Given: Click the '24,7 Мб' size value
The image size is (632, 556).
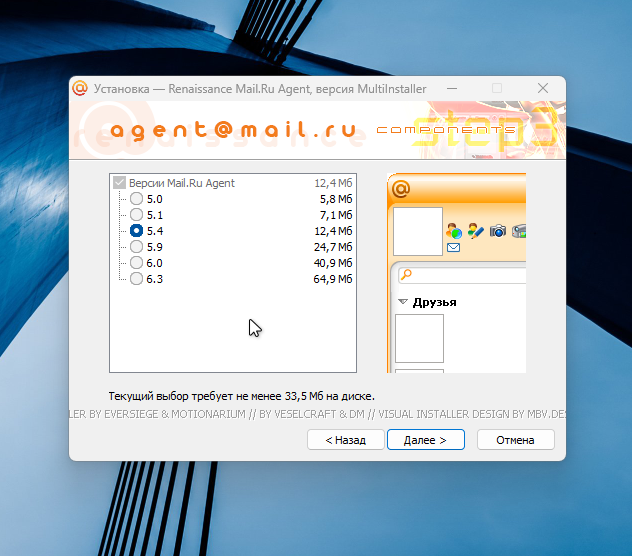Looking at the screenshot, I should click(x=333, y=247).
